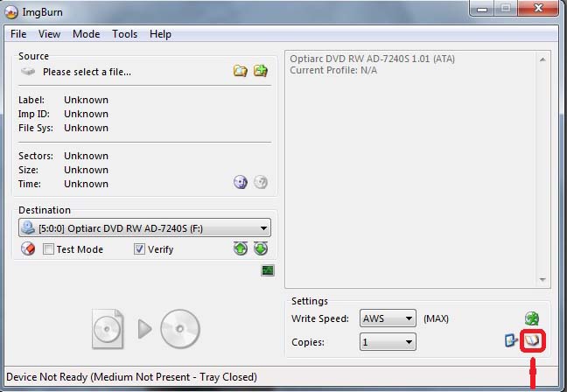Open the Help menu

click(x=160, y=34)
